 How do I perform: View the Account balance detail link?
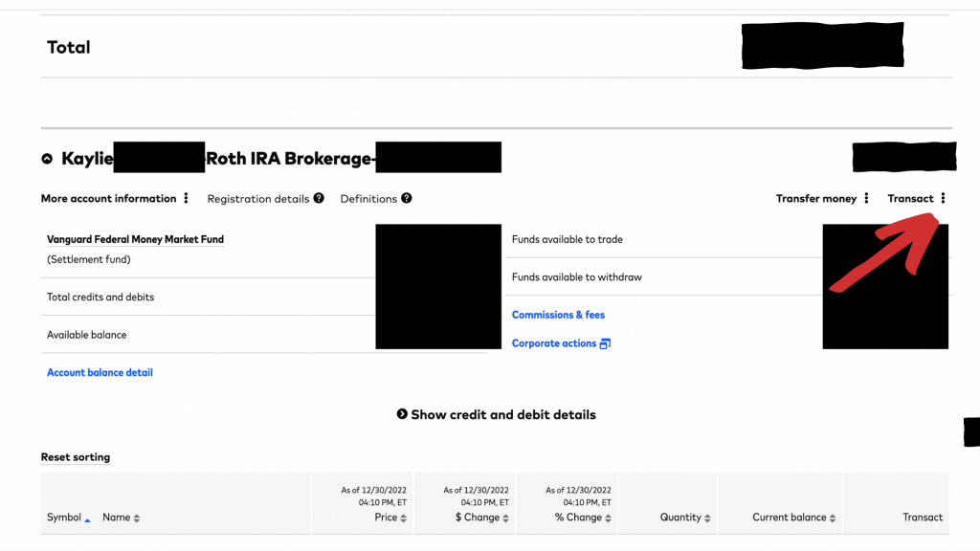[x=100, y=372]
